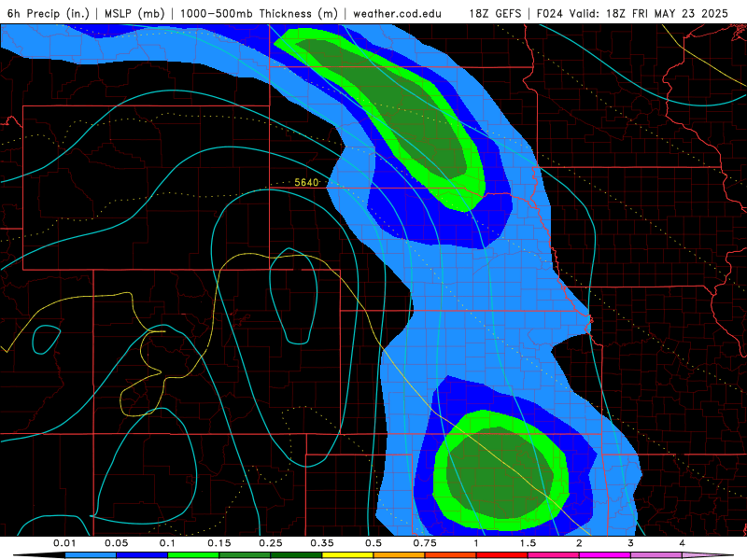The height and width of the screenshot is (560, 747).
Task: Click the '0.1' legend value
Action: 167,543
